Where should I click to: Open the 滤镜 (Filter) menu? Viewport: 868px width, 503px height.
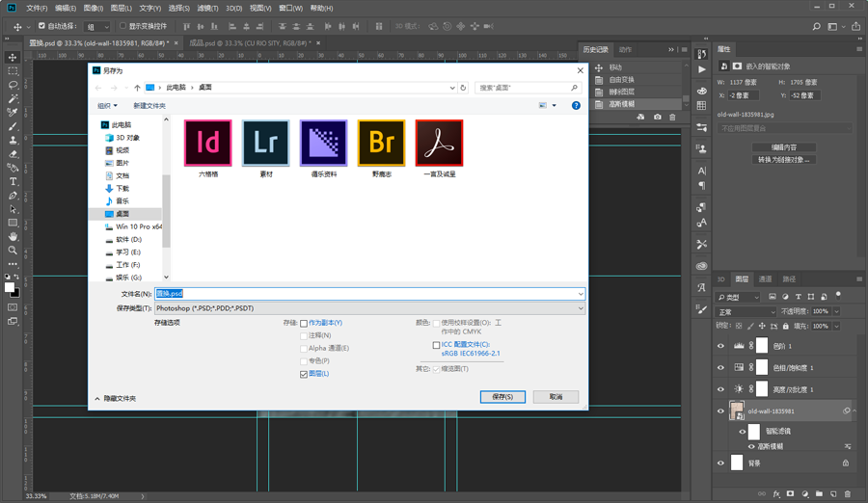tap(207, 8)
